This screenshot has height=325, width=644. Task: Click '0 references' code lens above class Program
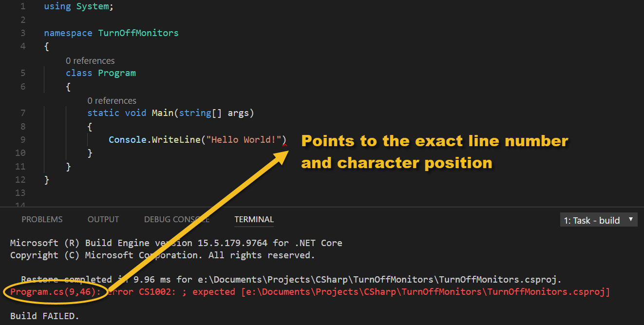click(90, 61)
